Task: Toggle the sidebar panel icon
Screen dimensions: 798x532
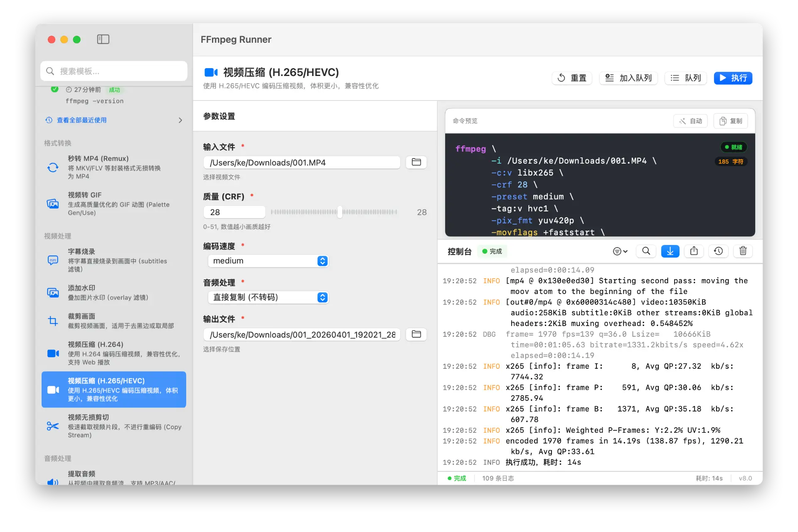Action: click(103, 39)
